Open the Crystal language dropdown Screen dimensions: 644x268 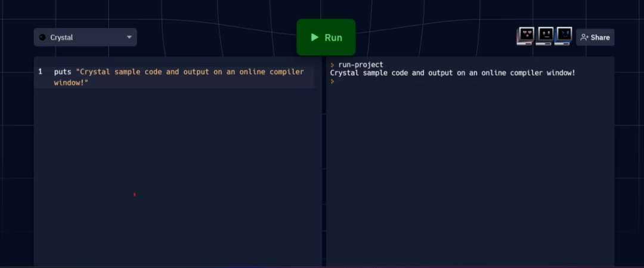pos(85,38)
